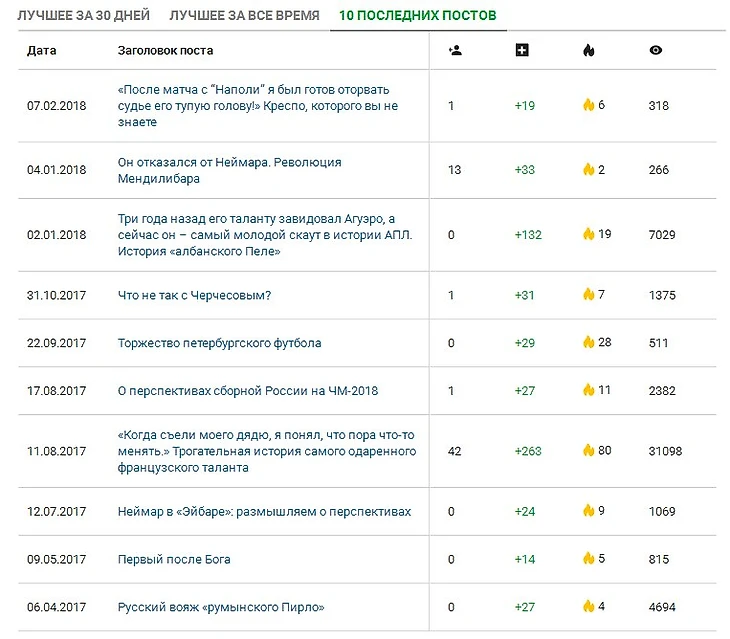The image size is (730, 639).
Task: Open post 'Торжество петербургского футбола'
Action: point(219,343)
